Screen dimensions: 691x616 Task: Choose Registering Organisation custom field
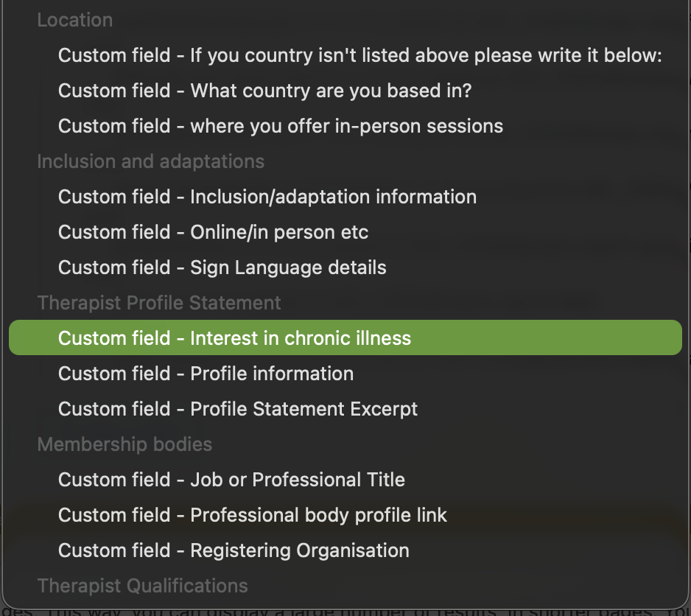pos(234,550)
